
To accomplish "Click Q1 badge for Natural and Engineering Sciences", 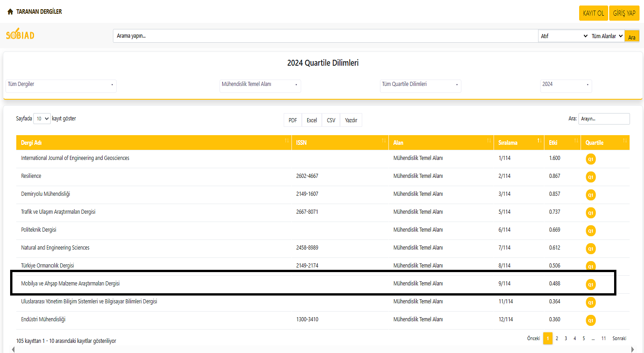I will [x=591, y=249].
